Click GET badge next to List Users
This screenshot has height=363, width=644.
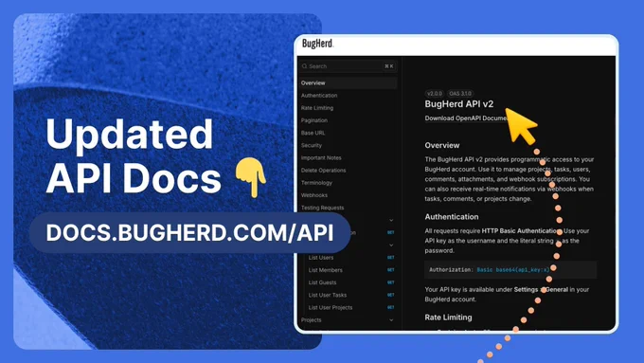click(390, 258)
